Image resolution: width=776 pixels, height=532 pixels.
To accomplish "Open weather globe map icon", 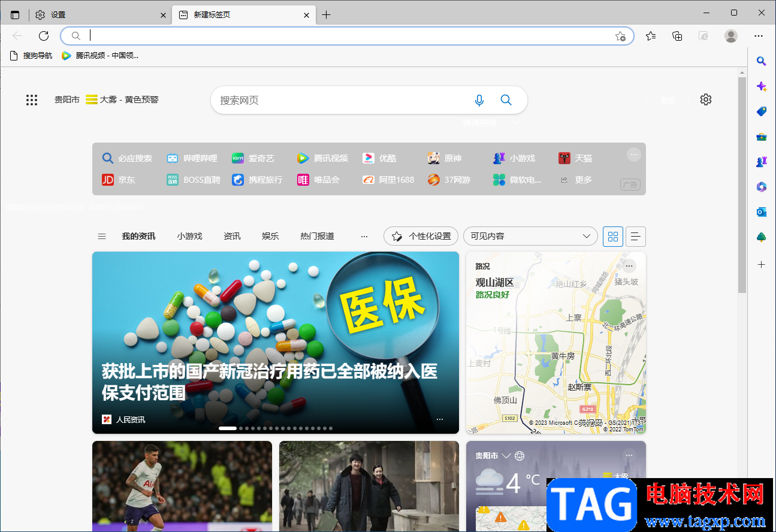I will pos(520,456).
